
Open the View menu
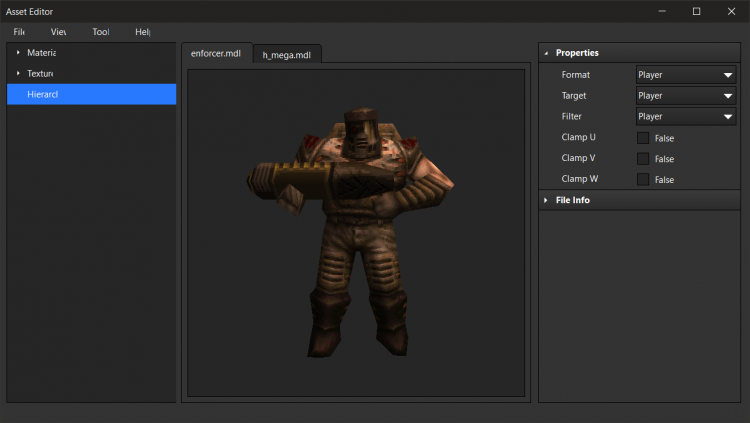[58, 32]
